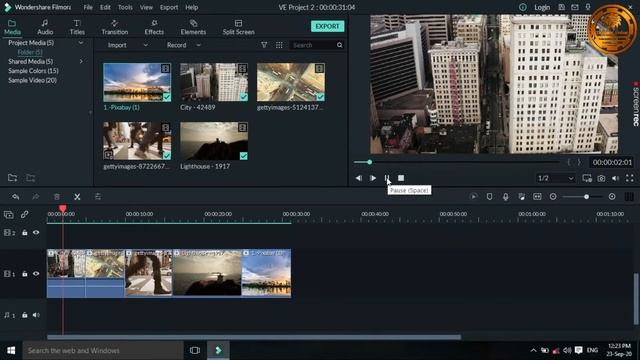Click the add new folder icon
Image resolution: width=640 pixels, height=360 pixels.
coord(12,178)
